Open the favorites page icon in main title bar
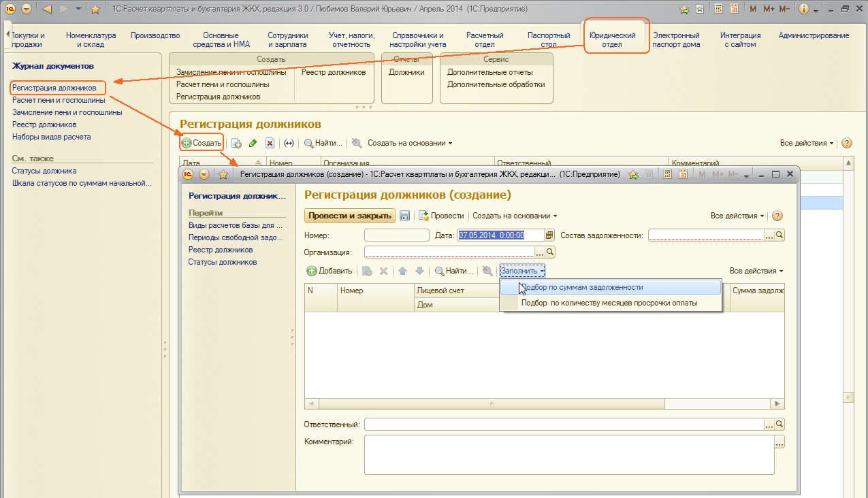Screen dimensions: 868x498 701,10
